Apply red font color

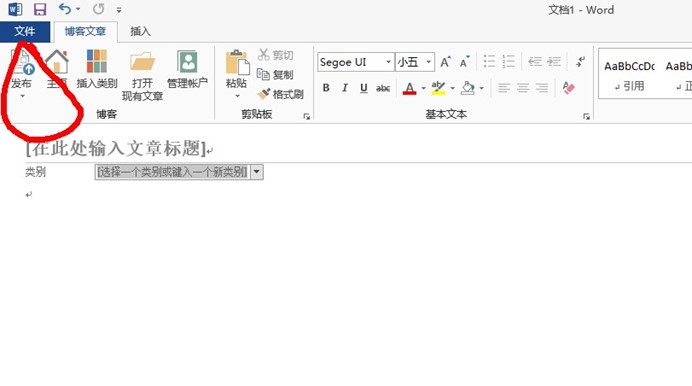tap(410, 88)
